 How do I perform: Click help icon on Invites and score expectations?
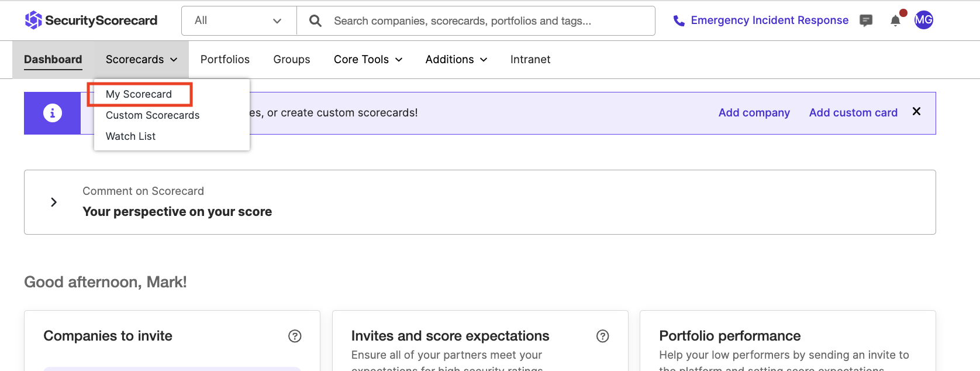coord(602,336)
